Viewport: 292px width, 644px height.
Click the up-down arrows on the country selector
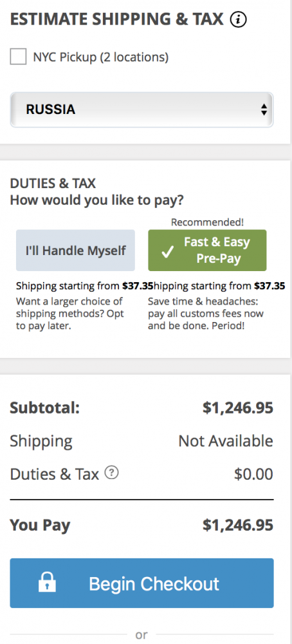click(x=264, y=109)
